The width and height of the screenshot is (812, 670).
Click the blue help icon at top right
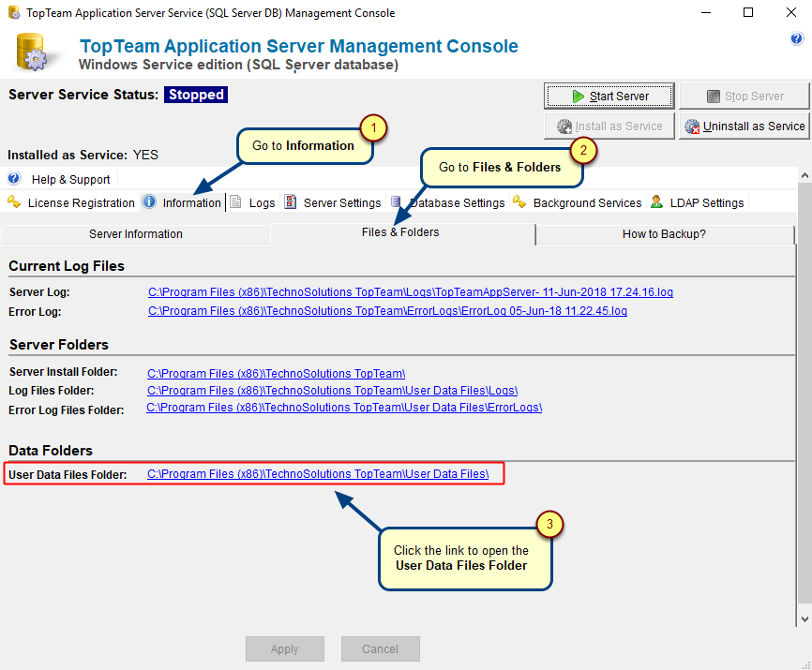pos(796,38)
